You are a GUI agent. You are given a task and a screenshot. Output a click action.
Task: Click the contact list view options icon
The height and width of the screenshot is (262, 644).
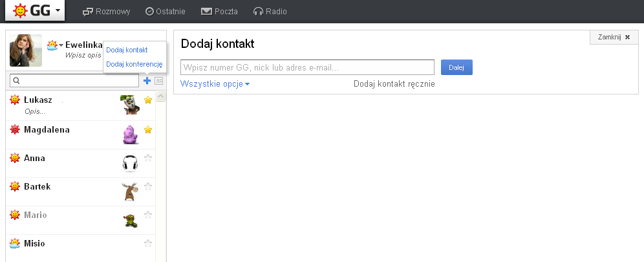pos(159,81)
